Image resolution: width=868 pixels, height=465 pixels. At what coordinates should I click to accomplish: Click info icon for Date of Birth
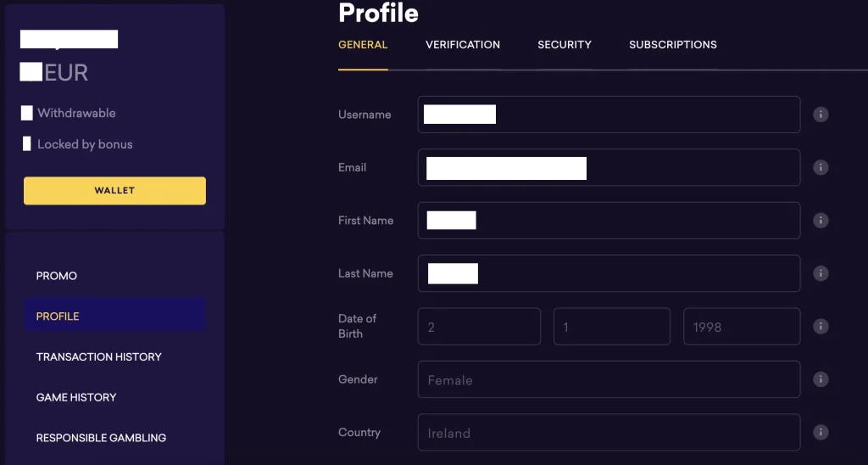click(x=821, y=327)
